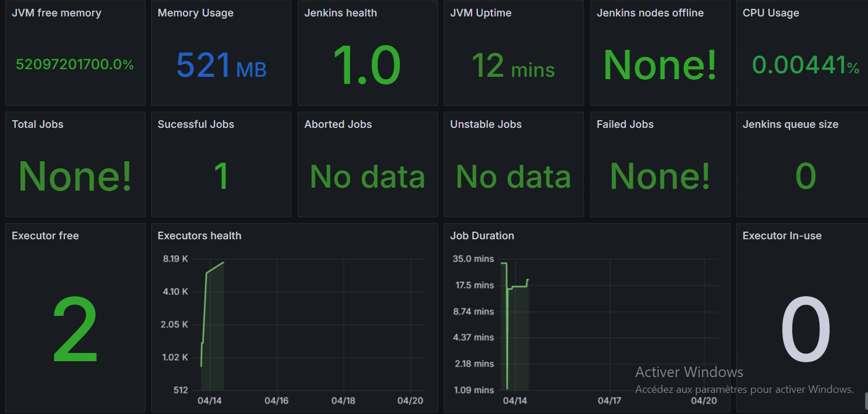This screenshot has height=414, width=868.
Task: Open the JVM Uptime panel title
Action: coord(482,13)
